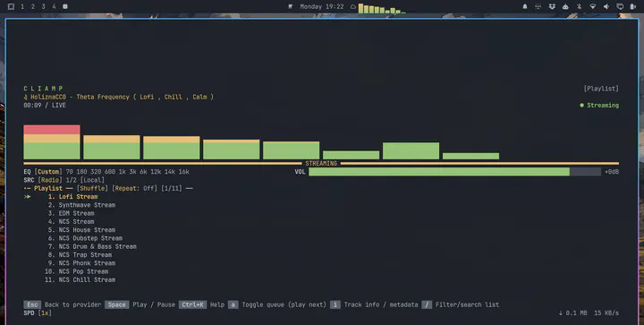Click the music note before HoliznaCC0

click(25, 97)
